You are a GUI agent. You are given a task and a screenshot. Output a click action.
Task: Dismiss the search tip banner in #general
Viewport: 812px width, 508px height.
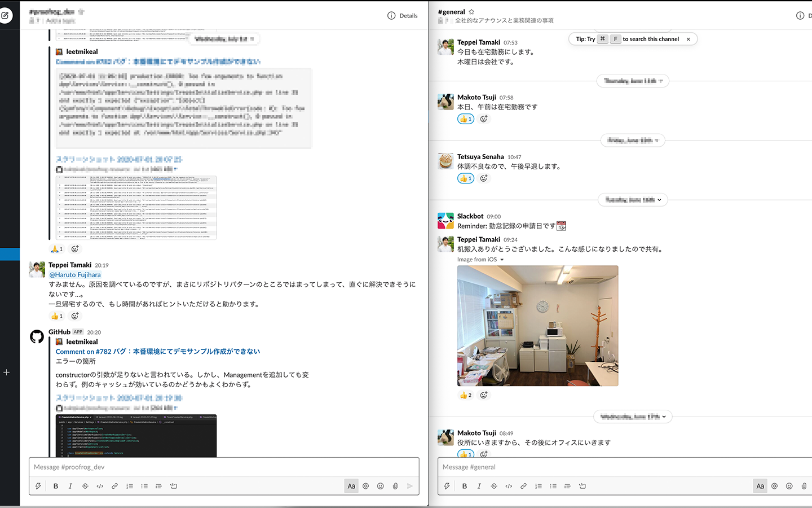click(688, 39)
